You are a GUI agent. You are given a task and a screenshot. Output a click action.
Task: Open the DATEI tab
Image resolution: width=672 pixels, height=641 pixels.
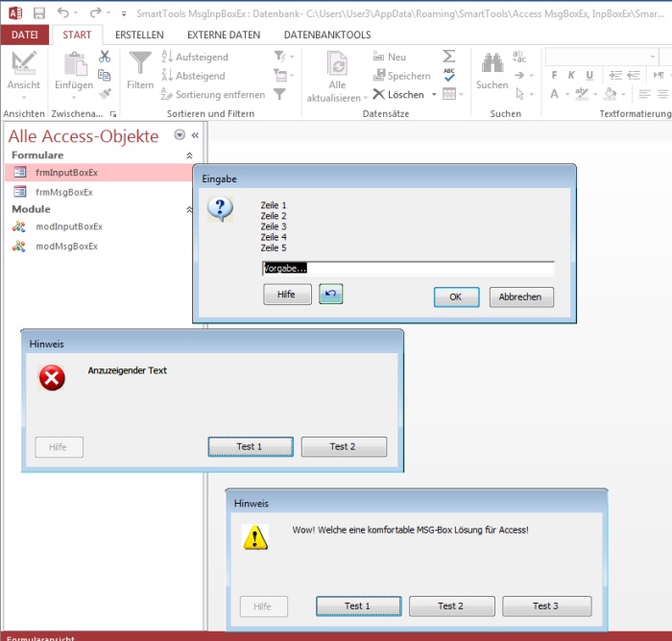click(x=24, y=35)
